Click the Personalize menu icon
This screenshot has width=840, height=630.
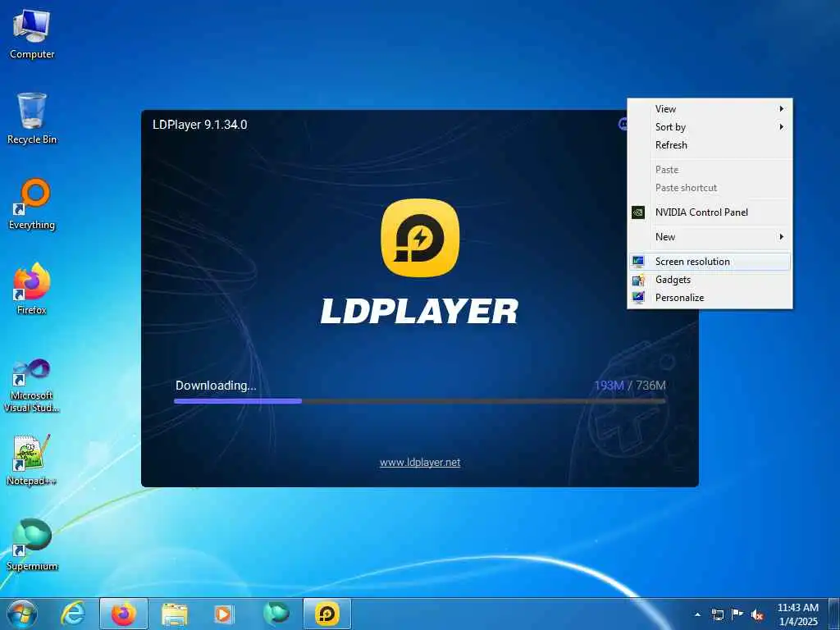(x=638, y=297)
